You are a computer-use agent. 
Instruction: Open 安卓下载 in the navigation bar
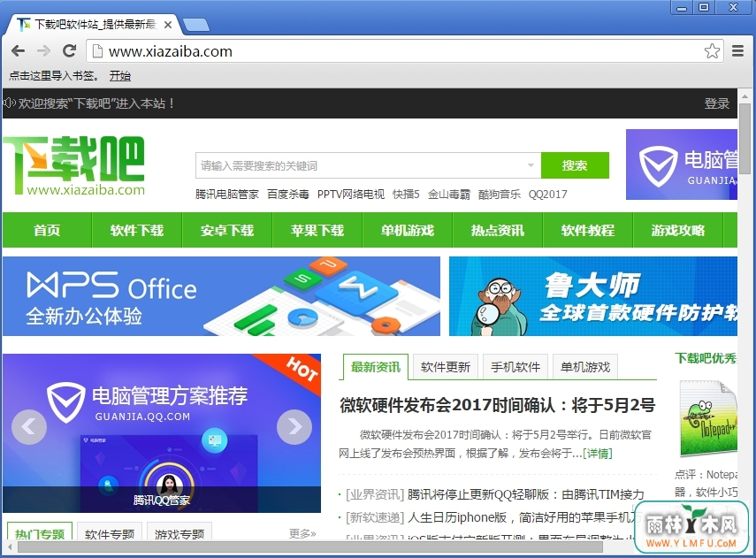point(227,230)
